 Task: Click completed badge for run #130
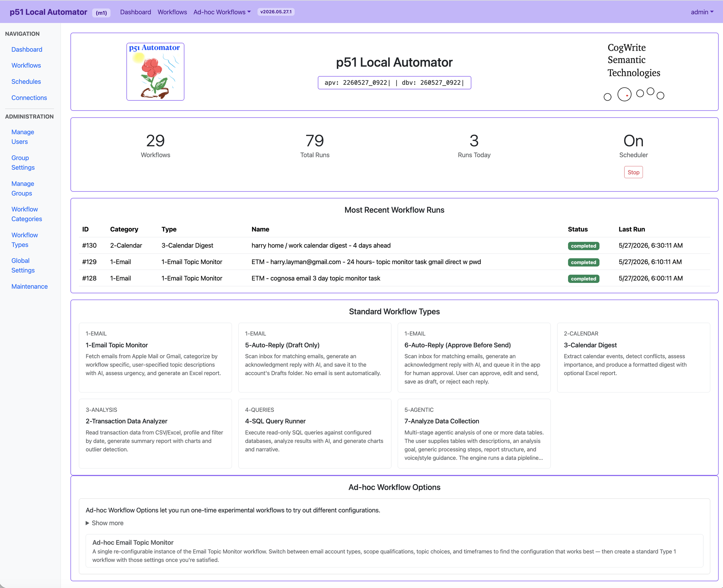tap(583, 246)
